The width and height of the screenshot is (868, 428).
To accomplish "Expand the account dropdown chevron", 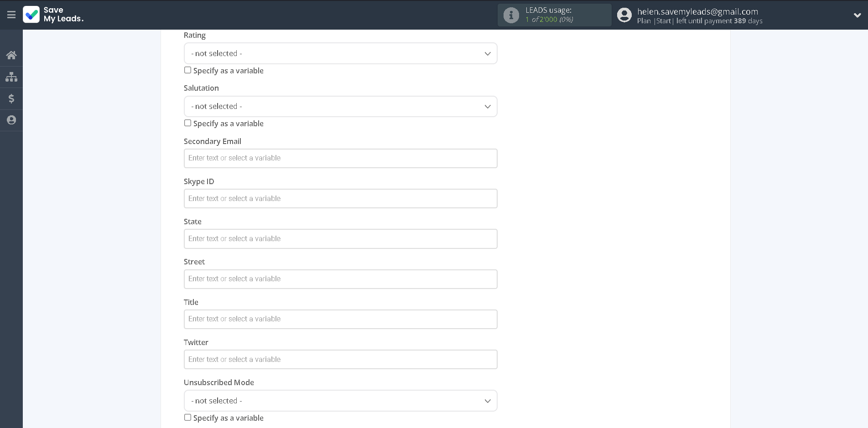I will point(857,15).
